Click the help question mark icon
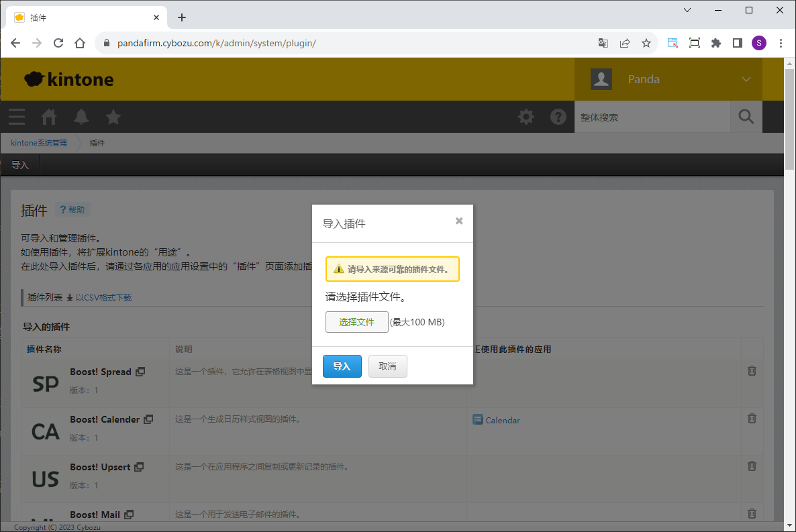 pyautogui.click(x=558, y=117)
